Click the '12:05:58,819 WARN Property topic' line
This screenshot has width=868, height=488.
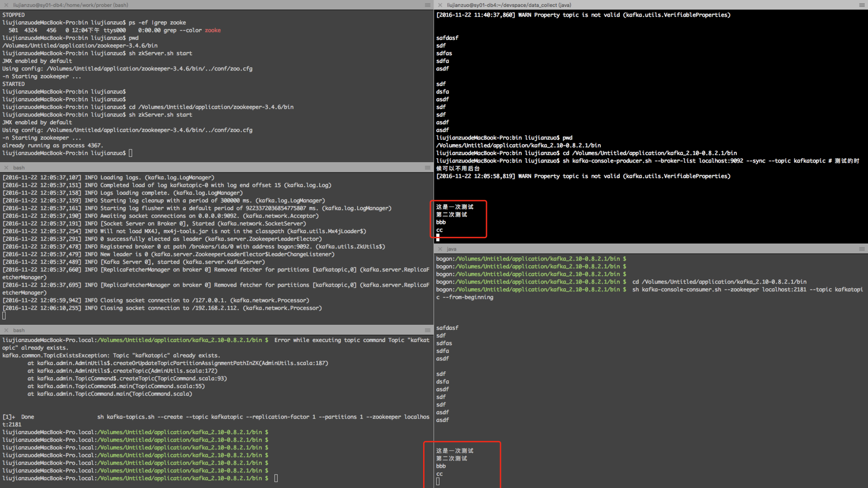point(583,176)
